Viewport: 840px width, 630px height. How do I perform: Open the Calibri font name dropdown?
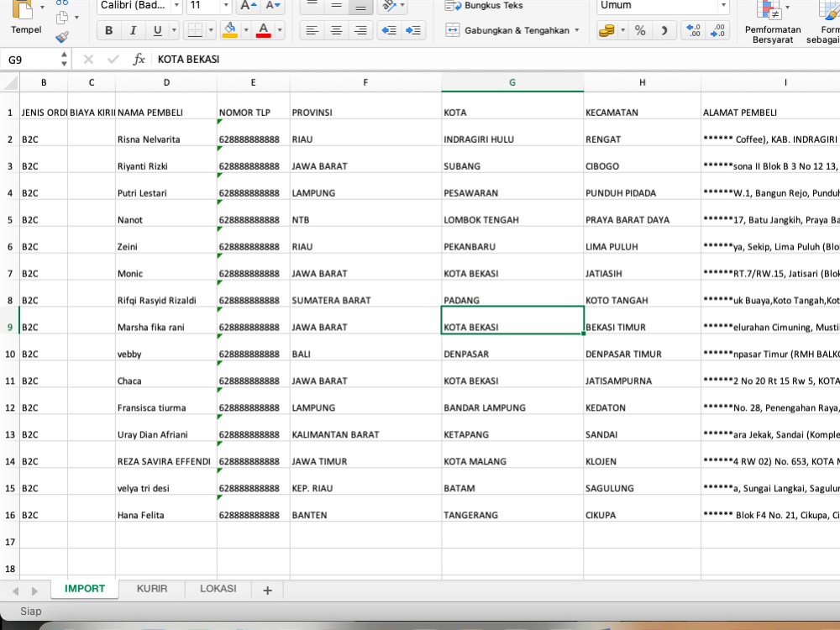tap(176, 5)
